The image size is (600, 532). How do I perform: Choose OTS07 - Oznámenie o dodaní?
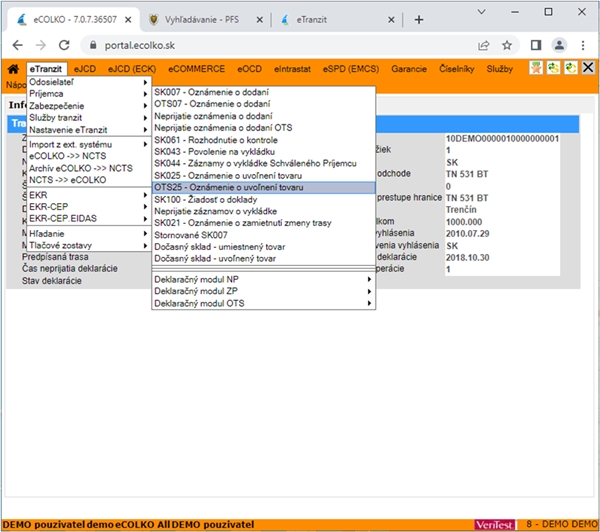(263, 104)
